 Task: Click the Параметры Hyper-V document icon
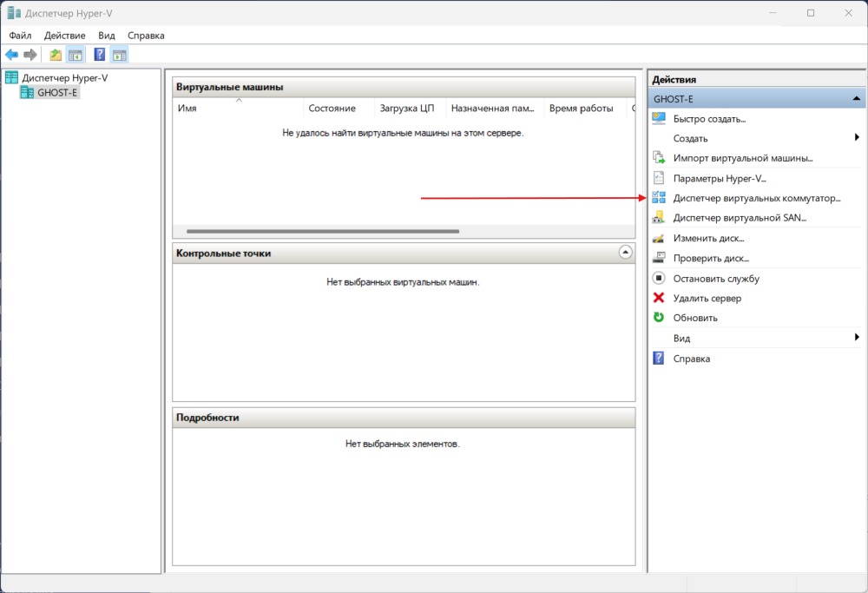point(659,178)
